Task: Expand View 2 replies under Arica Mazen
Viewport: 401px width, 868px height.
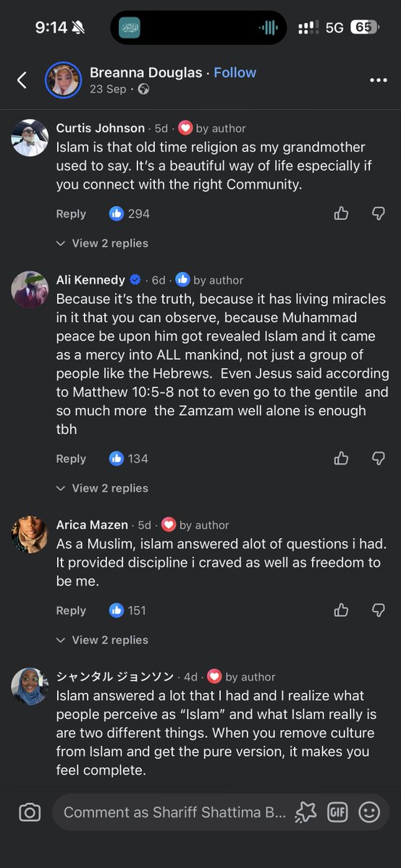Action: click(x=102, y=641)
